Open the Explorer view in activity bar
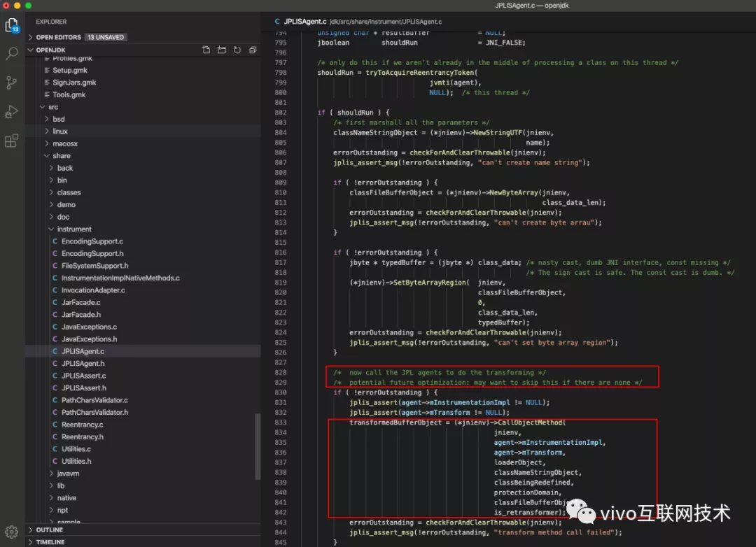Screen dimensions: 756x547 12,25
